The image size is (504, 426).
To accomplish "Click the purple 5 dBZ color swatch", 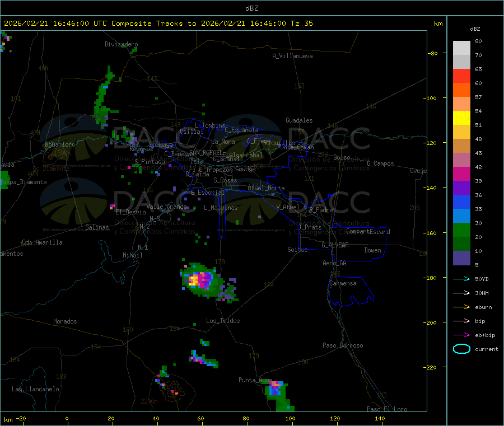I will tap(461, 258).
